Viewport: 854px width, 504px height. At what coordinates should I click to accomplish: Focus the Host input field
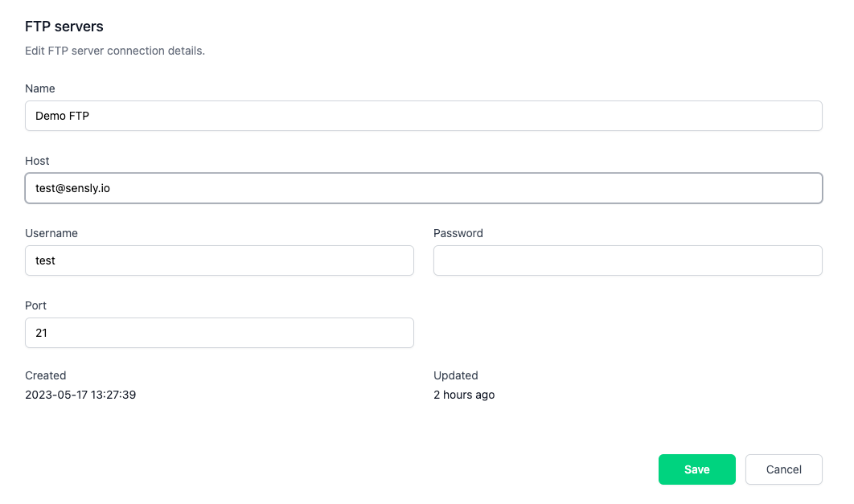pyautogui.click(x=423, y=188)
